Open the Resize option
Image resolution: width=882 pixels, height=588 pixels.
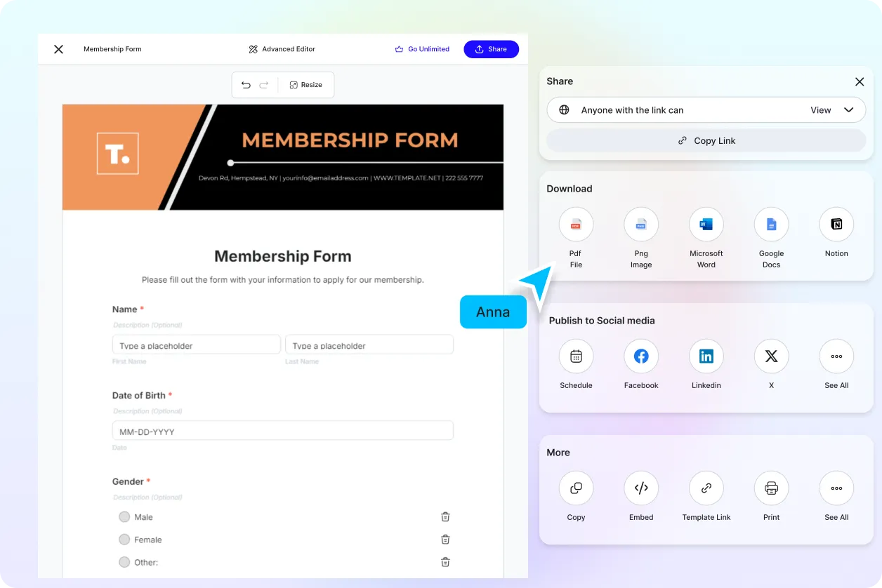[305, 85]
